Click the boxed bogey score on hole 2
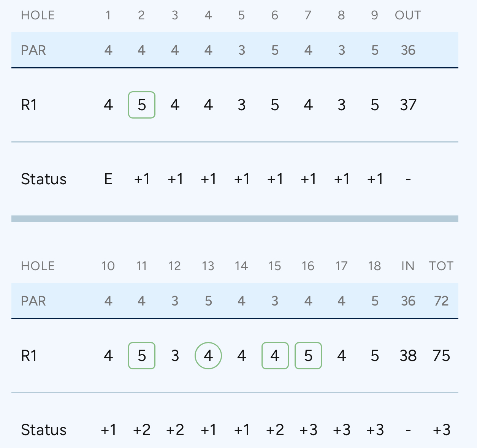Image resolution: width=477 pixels, height=448 pixels. click(142, 105)
